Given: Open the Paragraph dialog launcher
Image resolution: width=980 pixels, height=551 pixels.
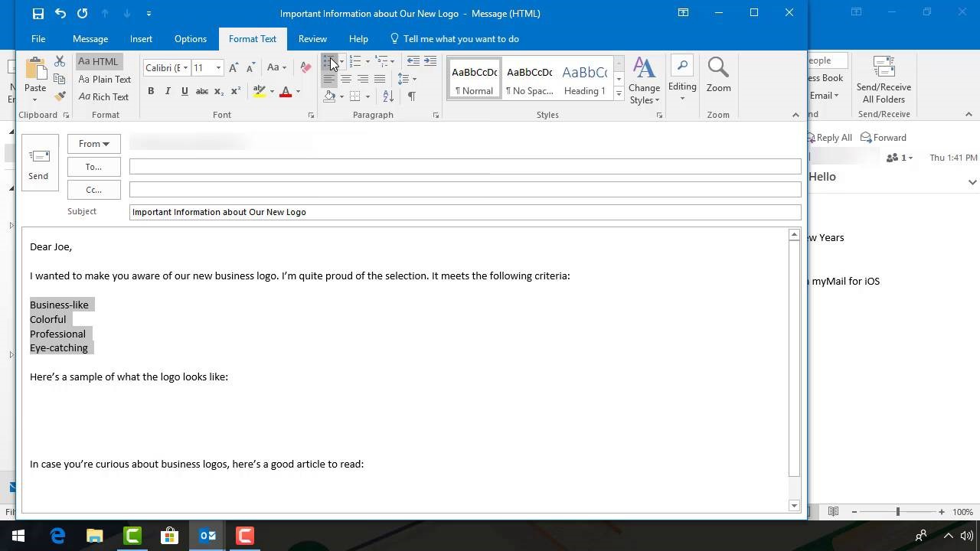Looking at the screenshot, I should 436,116.
